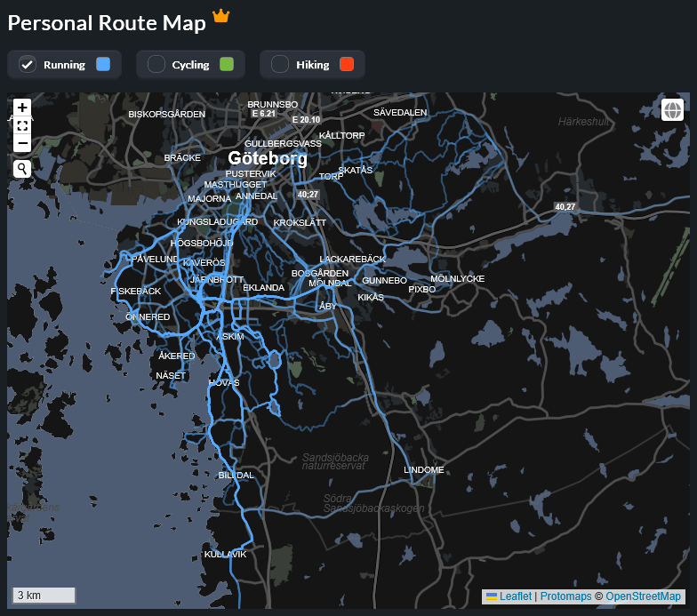Click the NÄSET map label

click(x=171, y=375)
